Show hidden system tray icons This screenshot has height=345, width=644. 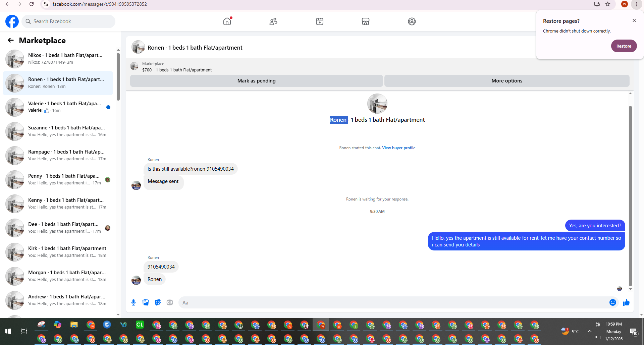pyautogui.click(x=589, y=331)
